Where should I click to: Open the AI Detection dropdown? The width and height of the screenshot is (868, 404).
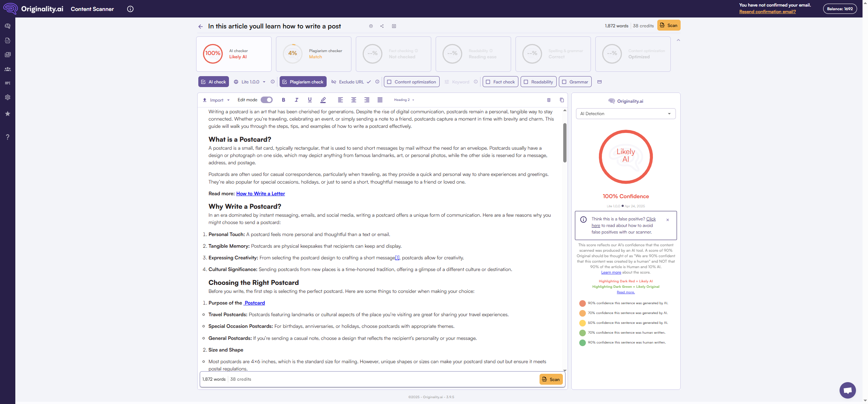(626, 114)
